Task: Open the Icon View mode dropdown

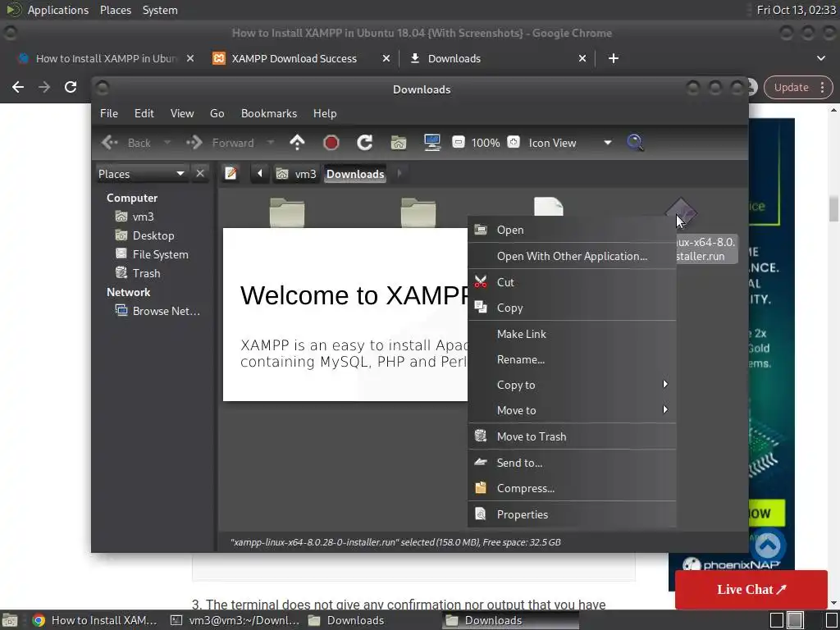Action: (x=570, y=143)
